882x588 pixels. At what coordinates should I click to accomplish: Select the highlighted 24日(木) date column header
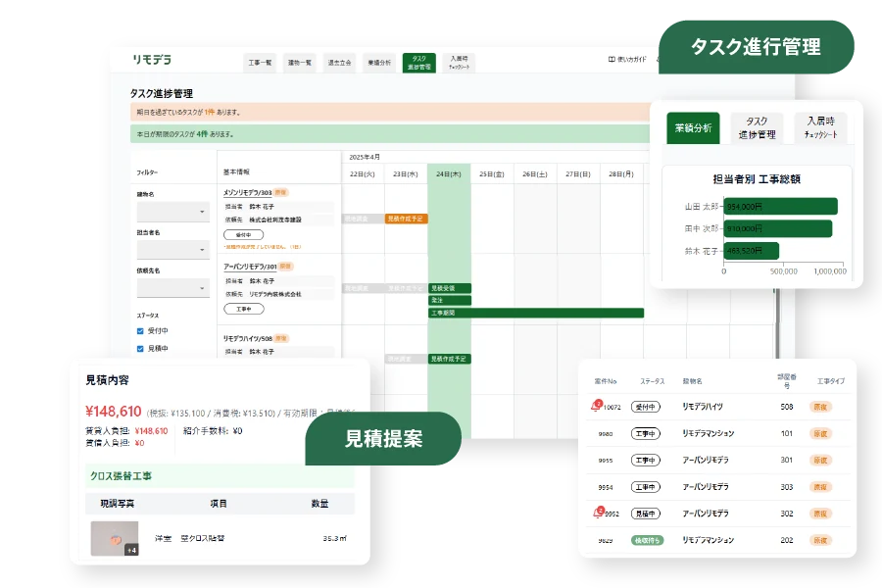[449, 173]
